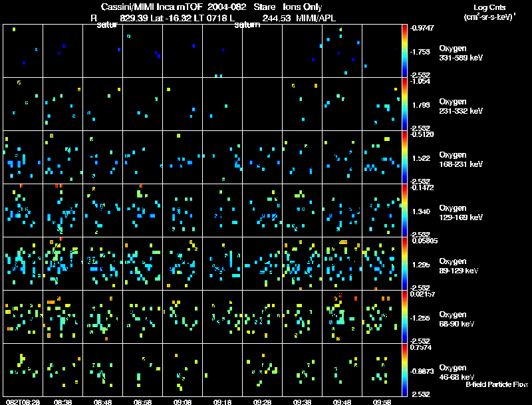This screenshot has width=532, height=405.
Task: Click the '09:38' time axis label
Action: [x=303, y=402]
